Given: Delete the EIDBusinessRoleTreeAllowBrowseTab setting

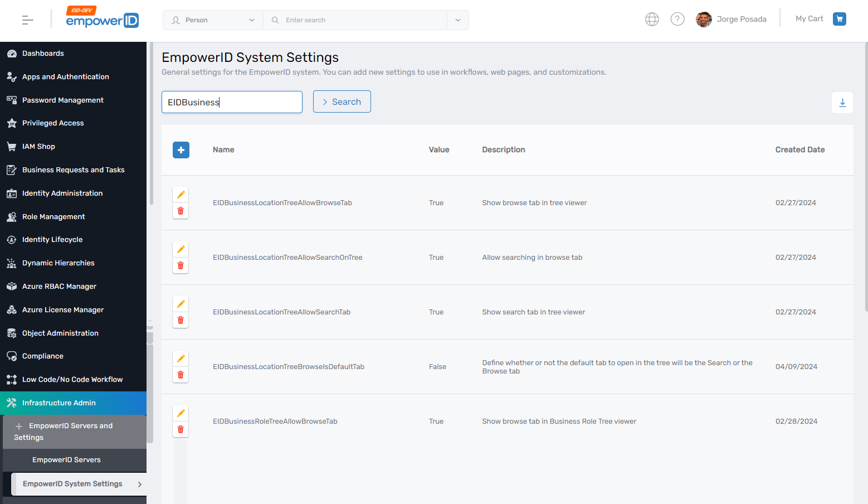Looking at the screenshot, I should click(181, 429).
